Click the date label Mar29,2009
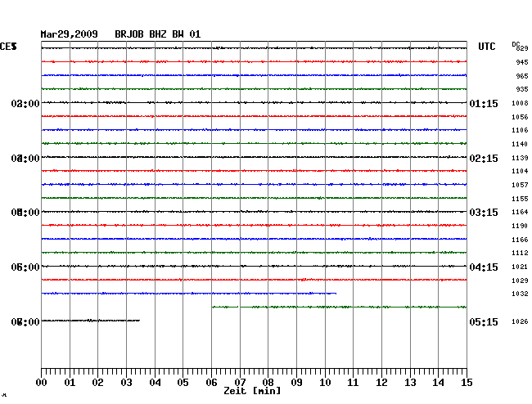Image resolution: width=532 pixels, height=404 pixels. pos(70,34)
